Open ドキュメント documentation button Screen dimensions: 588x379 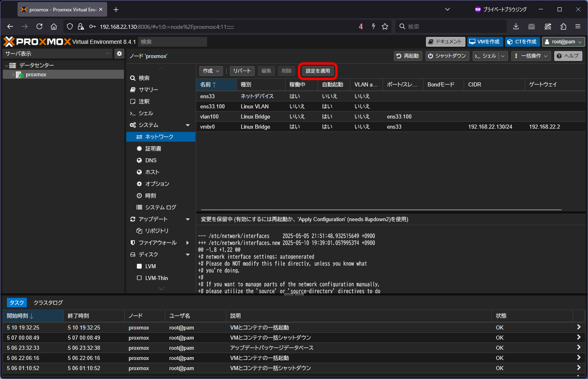click(445, 42)
